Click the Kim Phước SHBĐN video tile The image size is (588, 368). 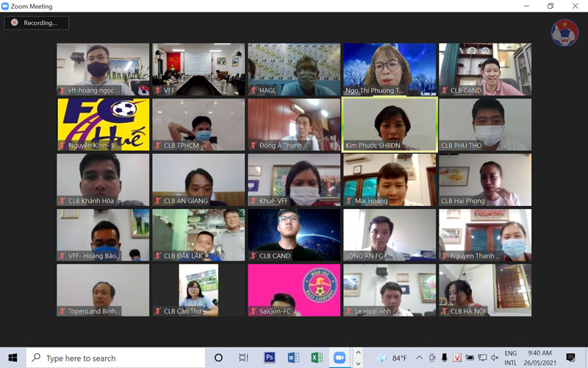pos(390,124)
